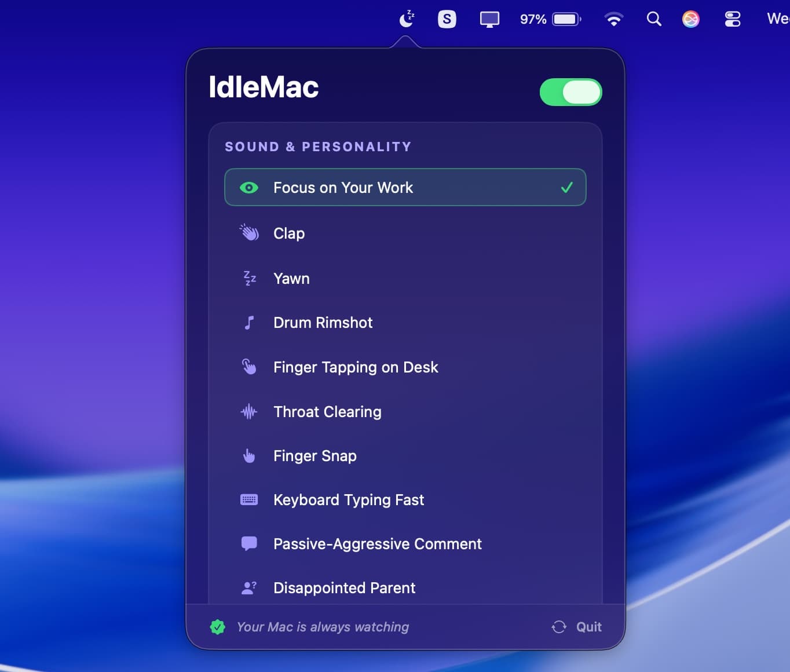The image size is (790, 672).
Task: Open Control Center
Action: coord(733,19)
